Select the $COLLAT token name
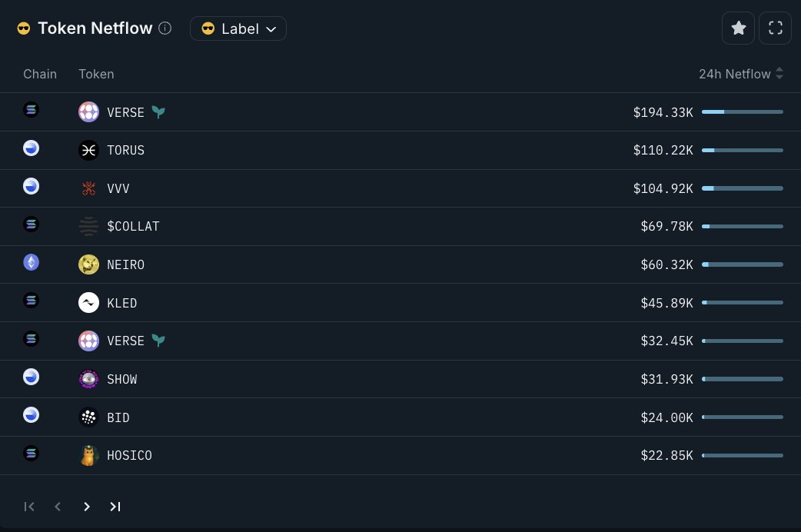Image resolution: width=801 pixels, height=532 pixels. coord(133,226)
